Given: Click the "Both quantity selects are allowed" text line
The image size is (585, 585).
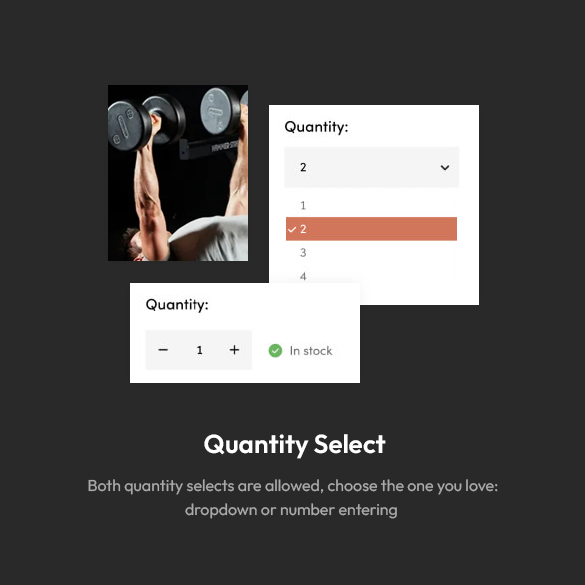Looking at the screenshot, I should click(293, 486).
